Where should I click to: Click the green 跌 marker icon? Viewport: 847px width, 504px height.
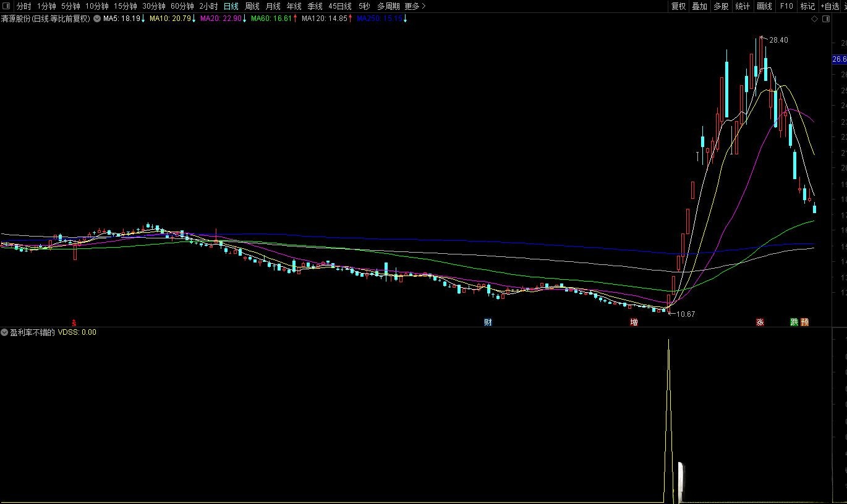tap(794, 322)
